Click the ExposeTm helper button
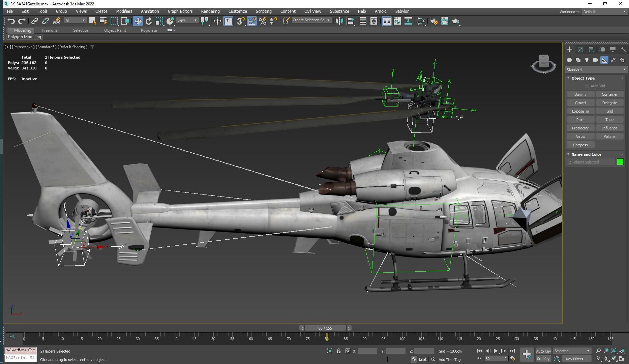The width and height of the screenshot is (629, 364). point(580,111)
